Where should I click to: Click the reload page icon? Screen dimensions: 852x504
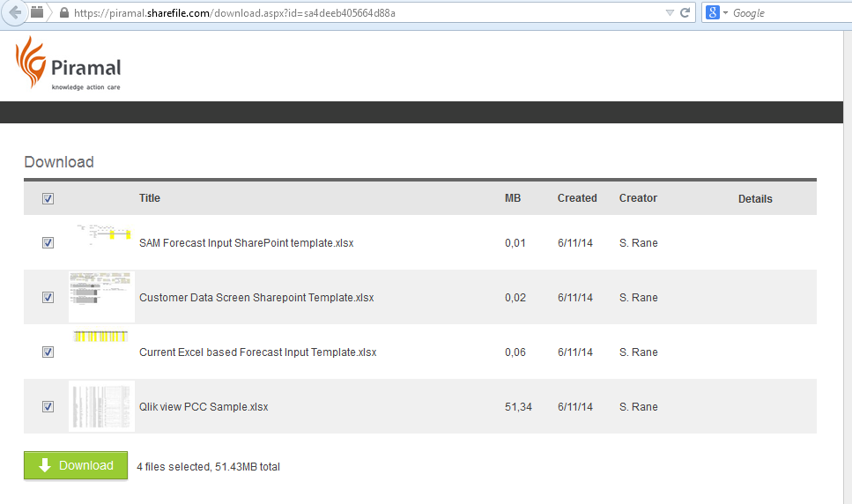click(685, 13)
